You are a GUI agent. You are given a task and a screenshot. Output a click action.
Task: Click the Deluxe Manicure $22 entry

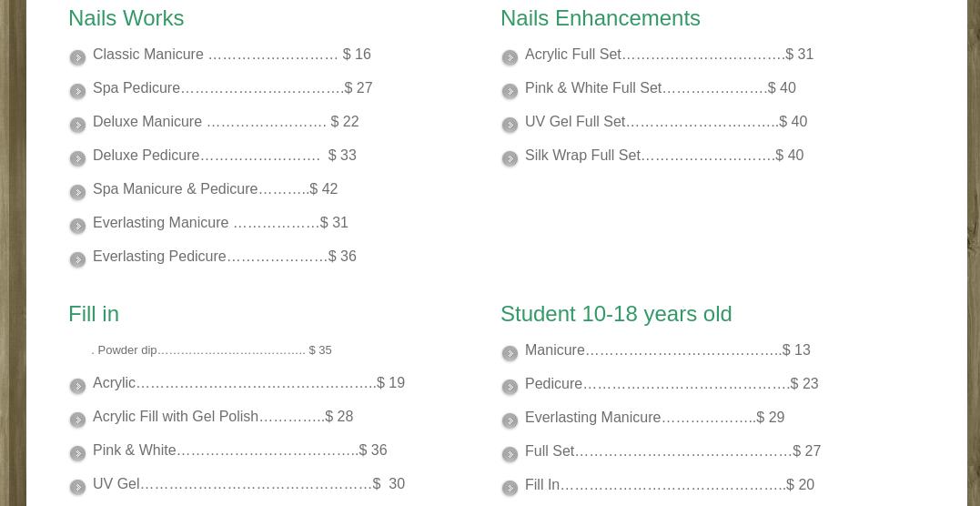point(226,122)
